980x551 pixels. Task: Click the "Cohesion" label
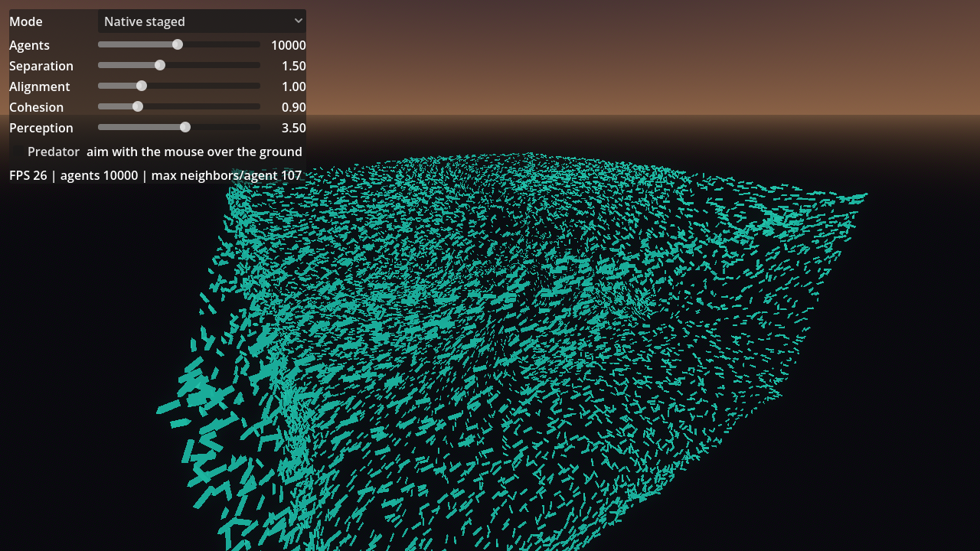pyautogui.click(x=36, y=107)
